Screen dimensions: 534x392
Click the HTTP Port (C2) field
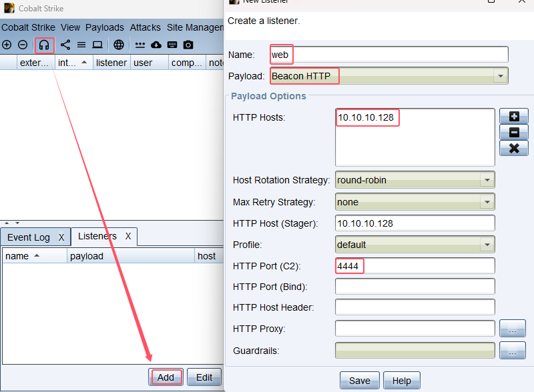coord(415,266)
